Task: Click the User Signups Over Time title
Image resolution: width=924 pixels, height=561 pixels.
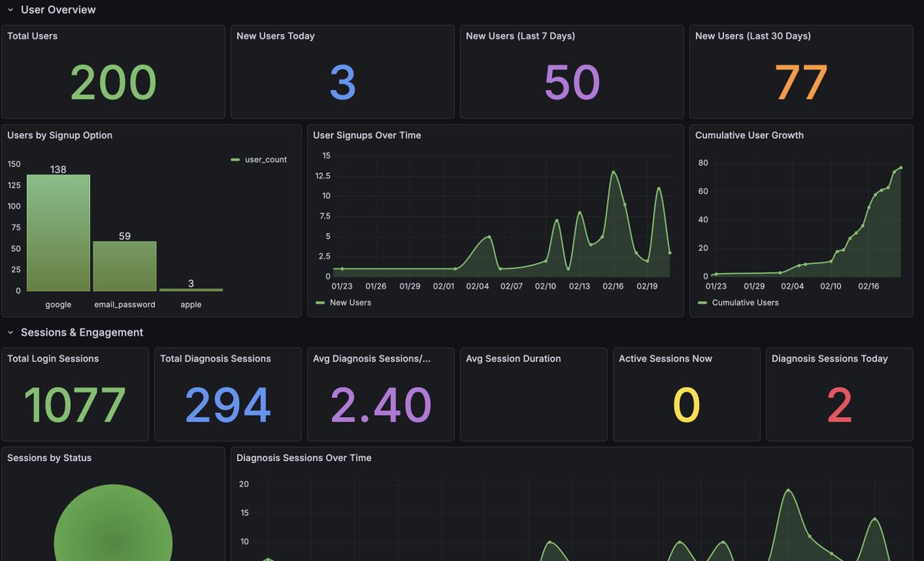Action: pos(367,135)
